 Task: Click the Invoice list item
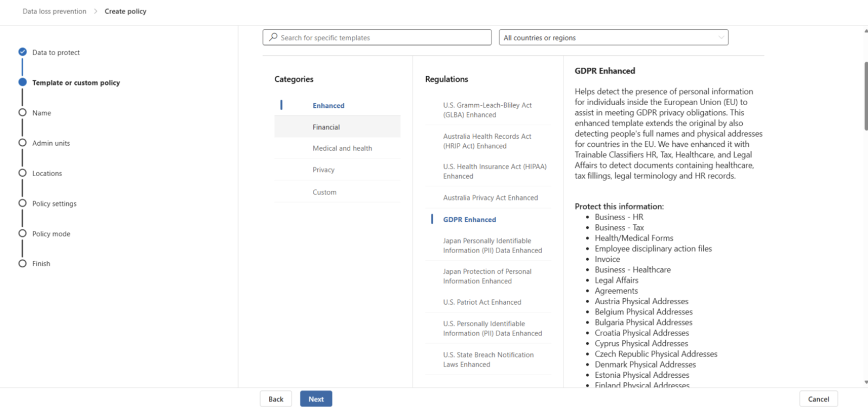pyautogui.click(x=607, y=259)
